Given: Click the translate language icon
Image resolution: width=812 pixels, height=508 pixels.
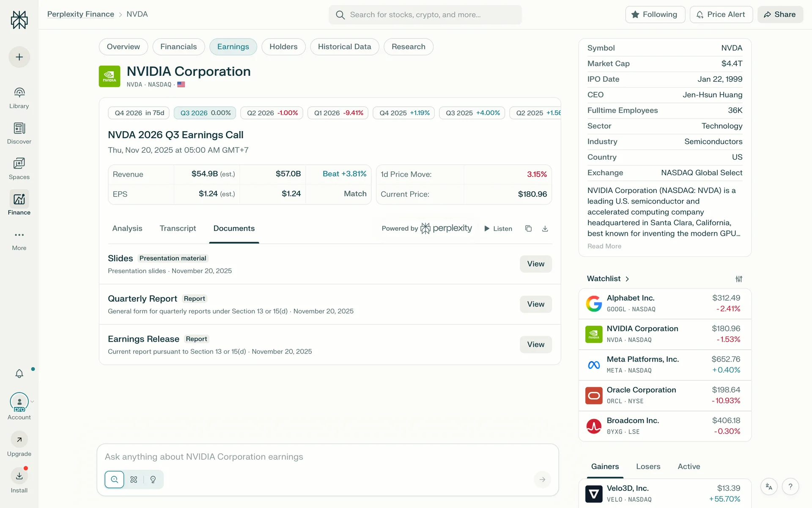Looking at the screenshot, I should [769, 487].
